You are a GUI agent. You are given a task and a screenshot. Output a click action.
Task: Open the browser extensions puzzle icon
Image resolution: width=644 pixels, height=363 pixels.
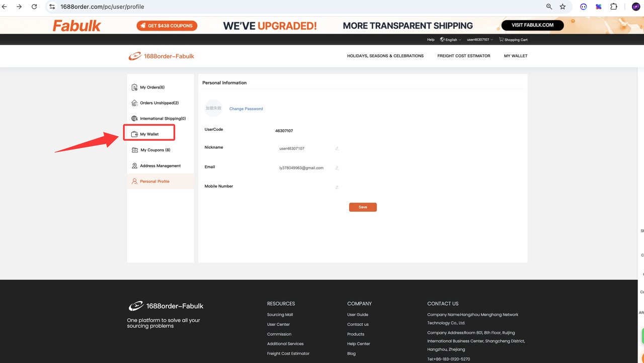pos(614,7)
